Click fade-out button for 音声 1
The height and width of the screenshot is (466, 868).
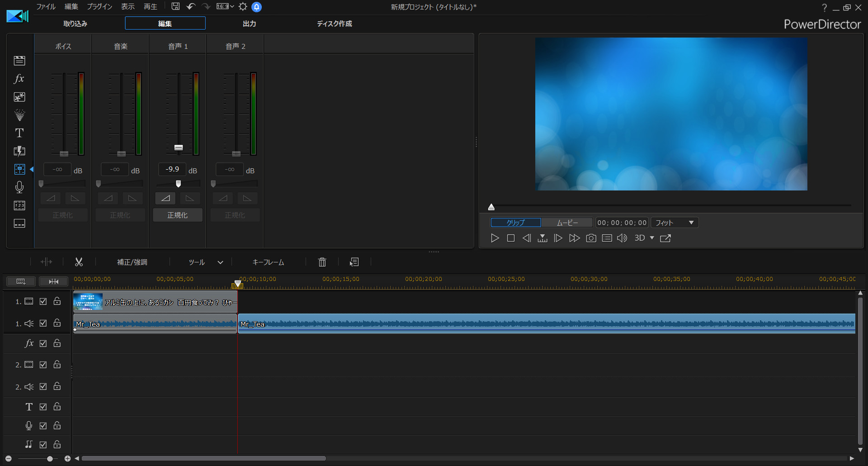190,198
